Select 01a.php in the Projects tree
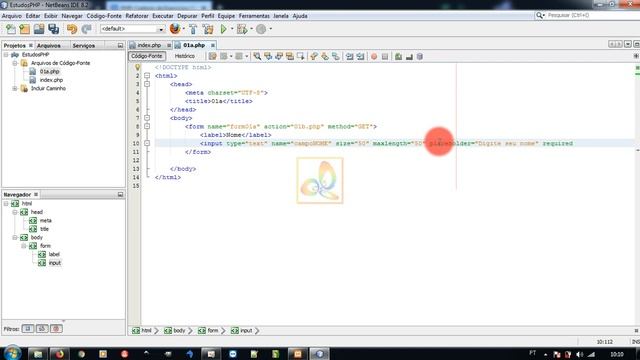The height and width of the screenshot is (360, 640). pos(49,71)
